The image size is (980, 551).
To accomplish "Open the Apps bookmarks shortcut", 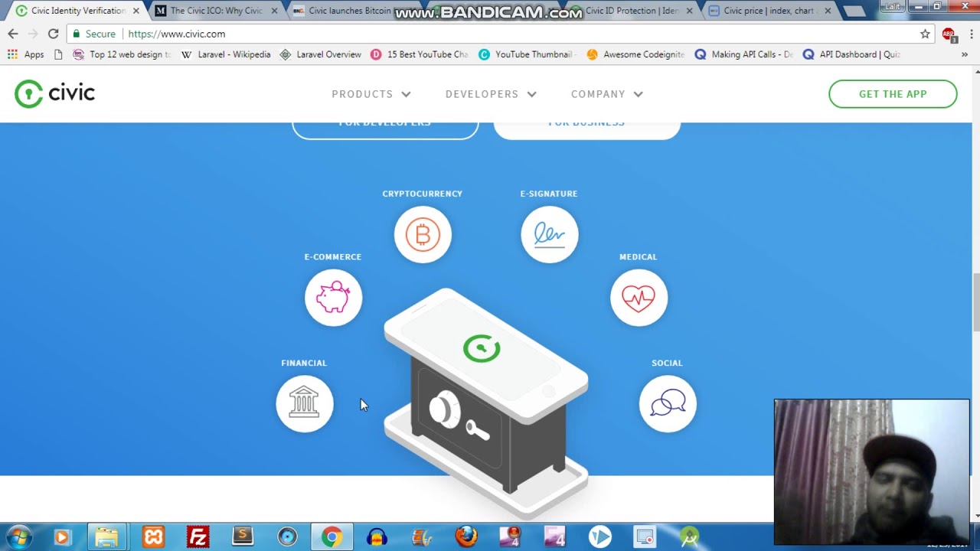I will pos(26,54).
